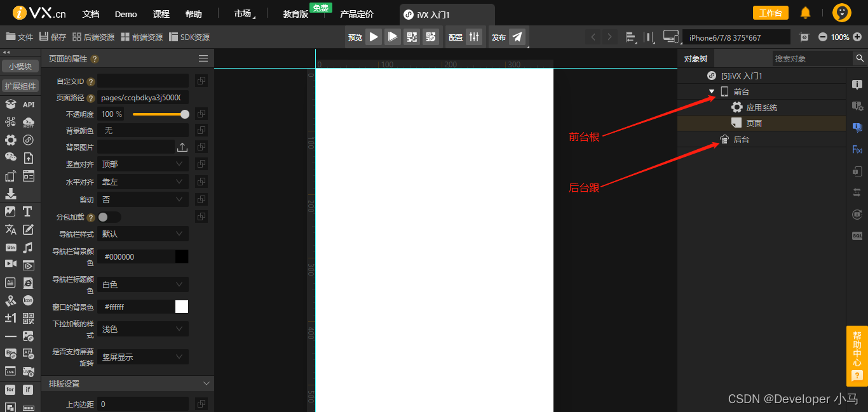This screenshot has height=412, width=868.
Task: Select the 'for' loop component
Action: 10,389
